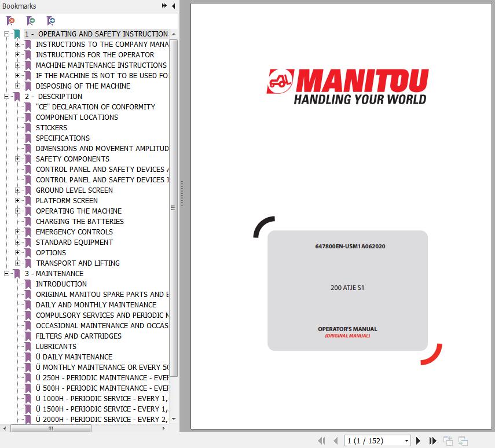The width and height of the screenshot is (495, 448).
Task: Open 'INTRODUCTION' bookmark under Maintenance
Action: [61, 284]
